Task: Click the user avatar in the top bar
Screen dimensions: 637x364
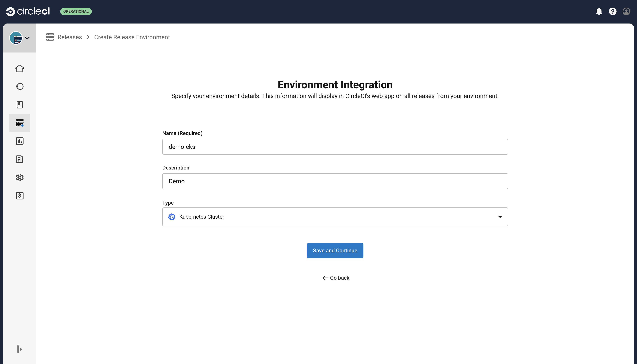Action: [626, 11]
